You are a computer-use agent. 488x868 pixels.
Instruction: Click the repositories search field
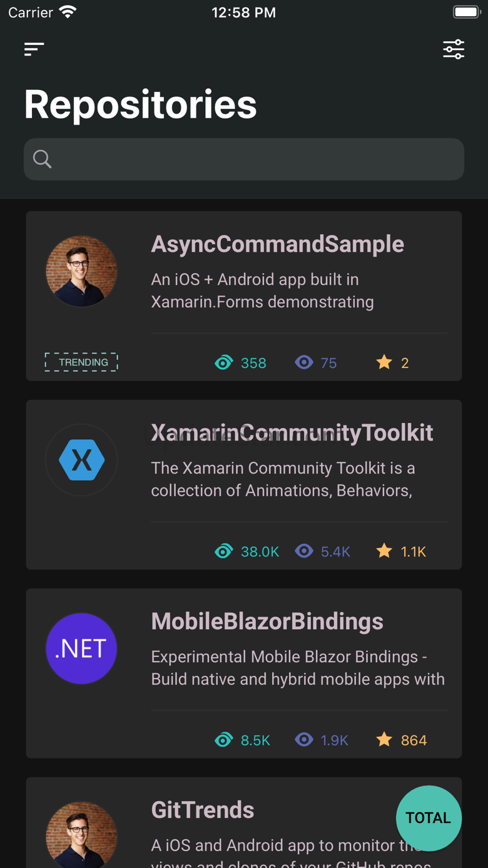pos(250,159)
